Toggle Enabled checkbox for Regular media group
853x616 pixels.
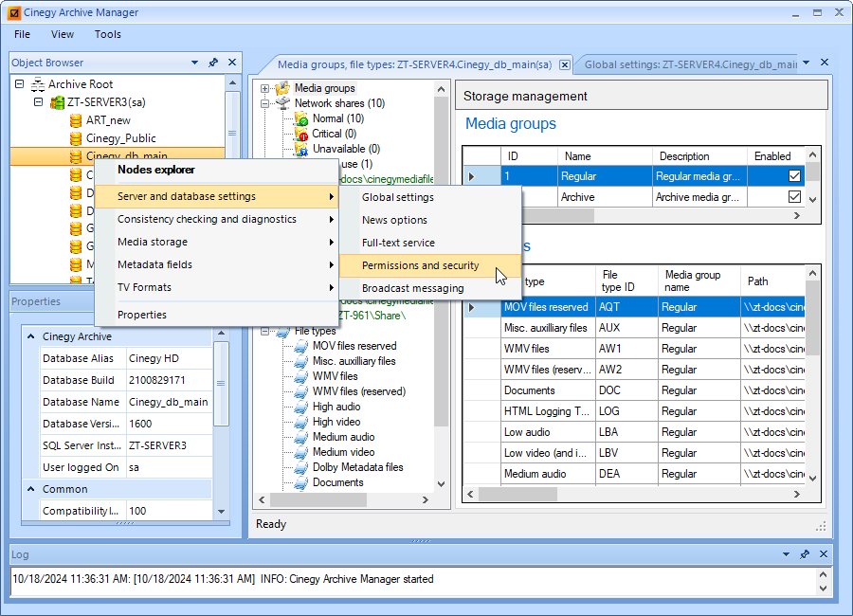(794, 175)
